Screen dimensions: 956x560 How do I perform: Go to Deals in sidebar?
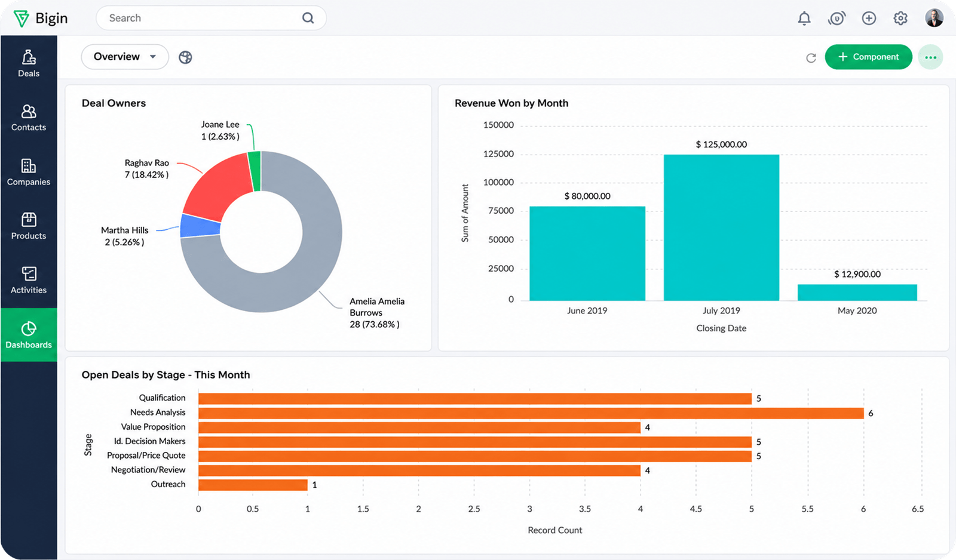pos(29,64)
